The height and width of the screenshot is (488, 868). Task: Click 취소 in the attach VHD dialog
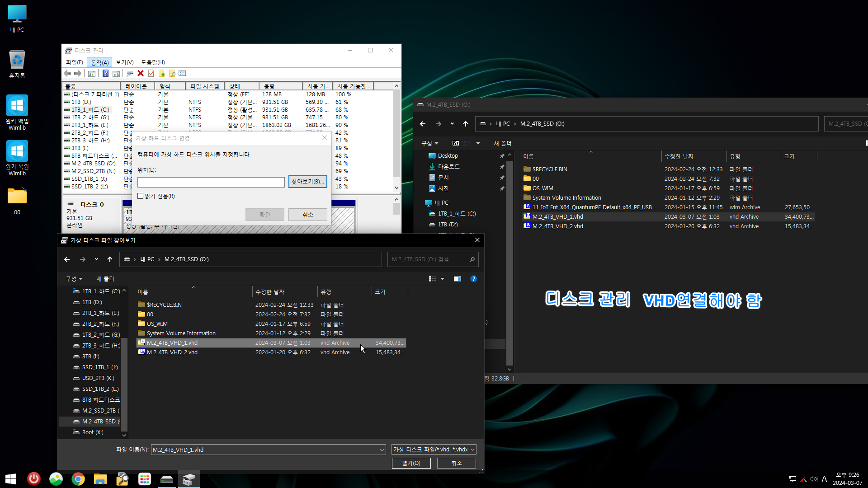click(x=307, y=215)
